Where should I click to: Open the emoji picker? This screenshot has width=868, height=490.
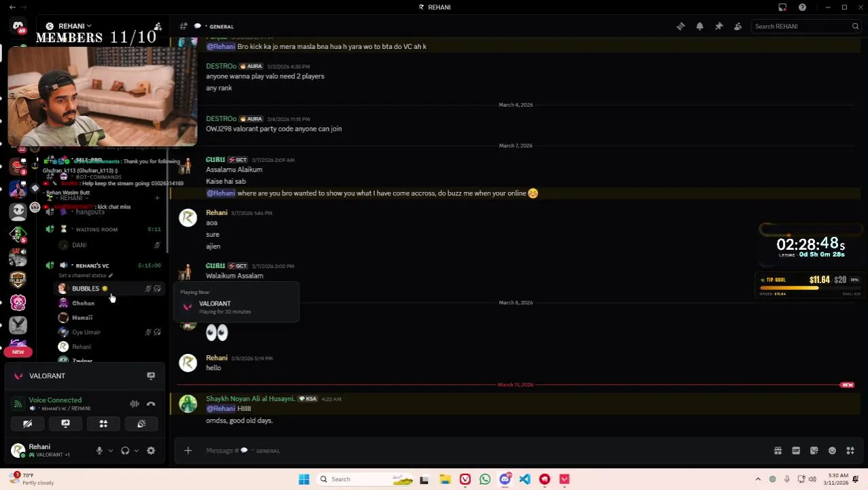point(832,451)
